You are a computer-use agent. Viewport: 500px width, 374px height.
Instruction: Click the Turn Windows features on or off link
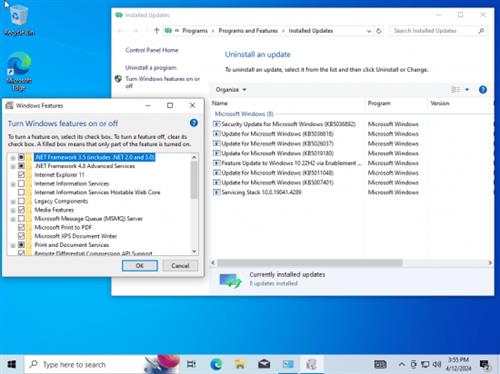click(x=162, y=82)
